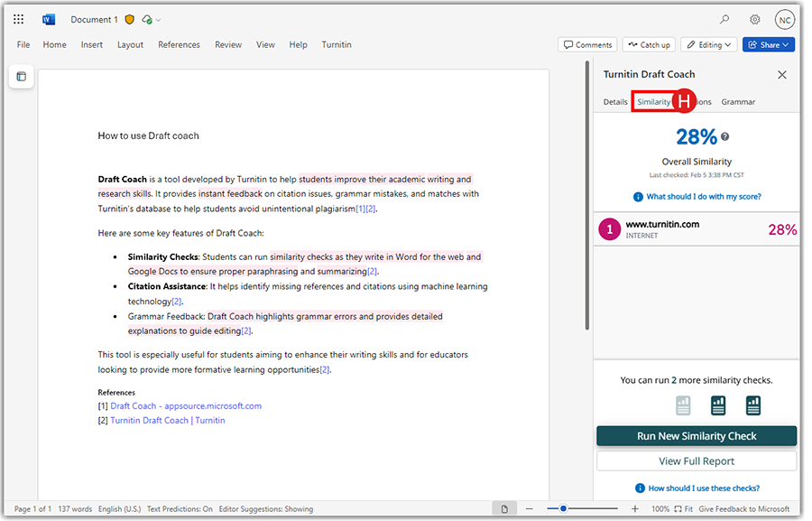This screenshot has width=812, height=521.
Task: Switch to the Grammar tab
Action: click(738, 102)
